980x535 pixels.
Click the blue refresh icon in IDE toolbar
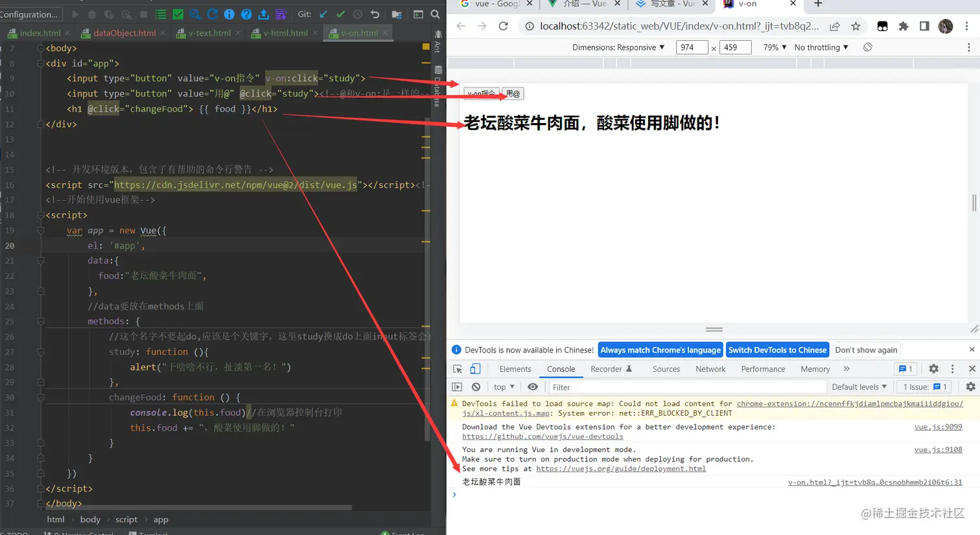pyautogui.click(x=212, y=14)
